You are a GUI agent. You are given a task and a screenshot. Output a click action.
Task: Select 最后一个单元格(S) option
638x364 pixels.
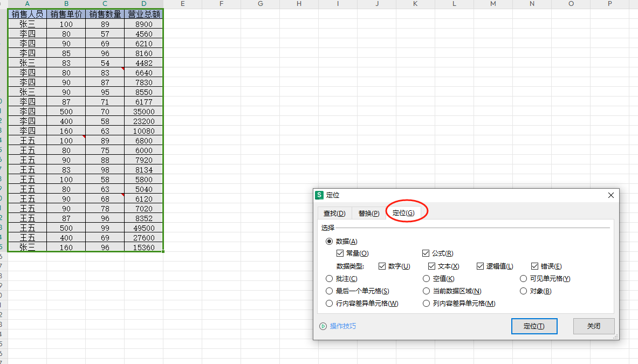click(x=329, y=291)
